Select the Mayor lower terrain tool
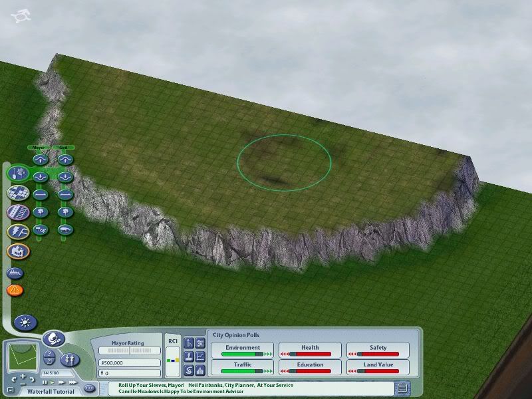This screenshot has width=532, height=399. (41, 177)
